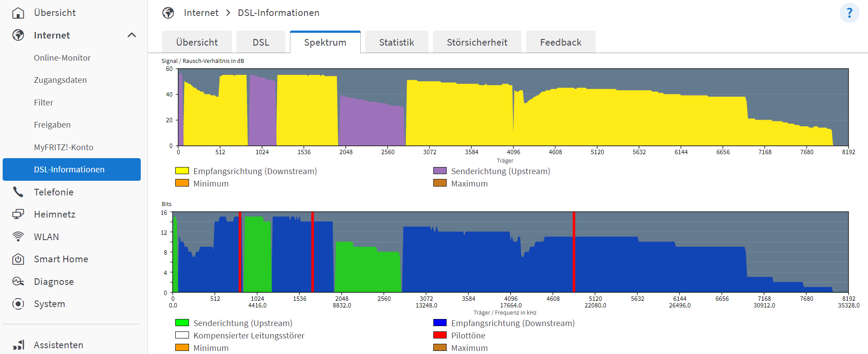Open Freigaben in sidebar

pos(52,125)
